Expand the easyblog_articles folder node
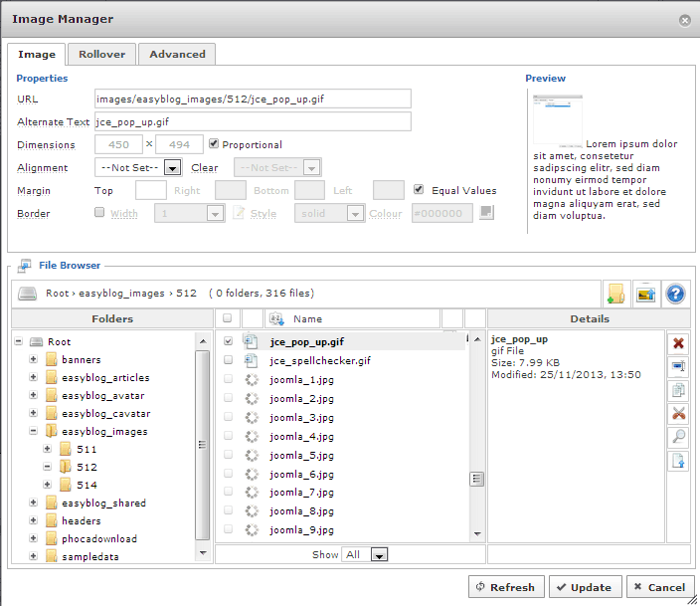The height and width of the screenshot is (606, 700). (x=34, y=378)
